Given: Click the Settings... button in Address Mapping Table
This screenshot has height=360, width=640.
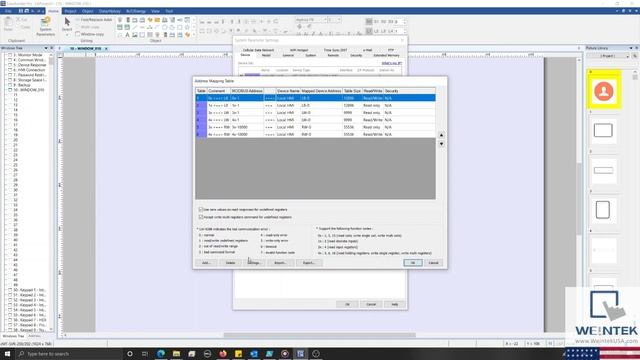Looking at the screenshot, I should point(255,263).
